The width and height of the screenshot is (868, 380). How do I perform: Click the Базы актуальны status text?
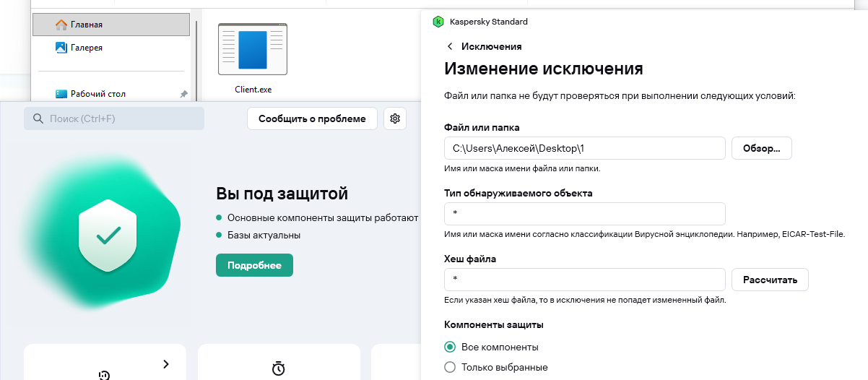264,235
